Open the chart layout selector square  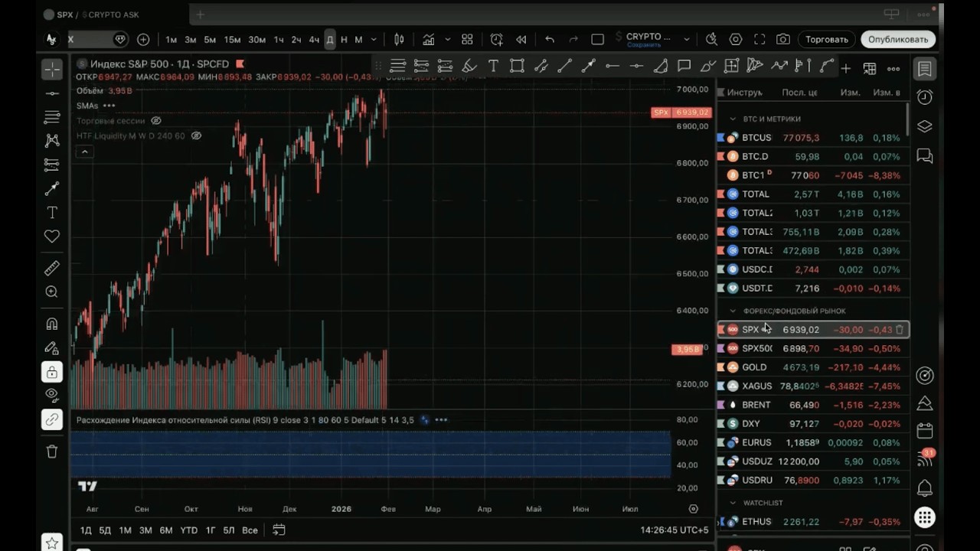[598, 39]
